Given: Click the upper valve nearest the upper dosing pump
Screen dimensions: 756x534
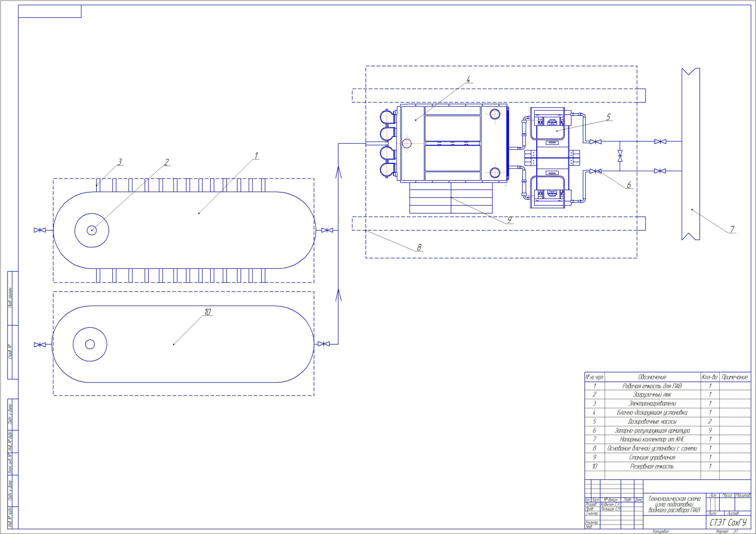Looking at the screenshot, I should tap(595, 142).
